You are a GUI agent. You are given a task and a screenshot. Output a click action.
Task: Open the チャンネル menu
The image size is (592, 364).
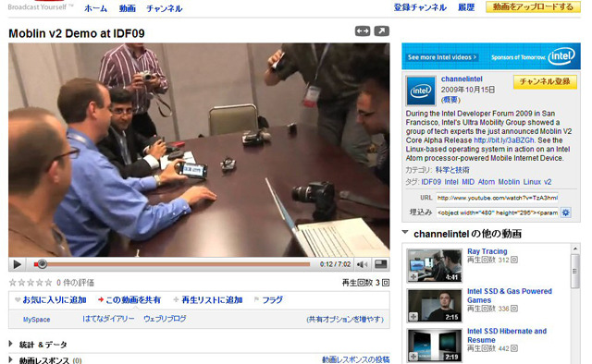pos(165,8)
